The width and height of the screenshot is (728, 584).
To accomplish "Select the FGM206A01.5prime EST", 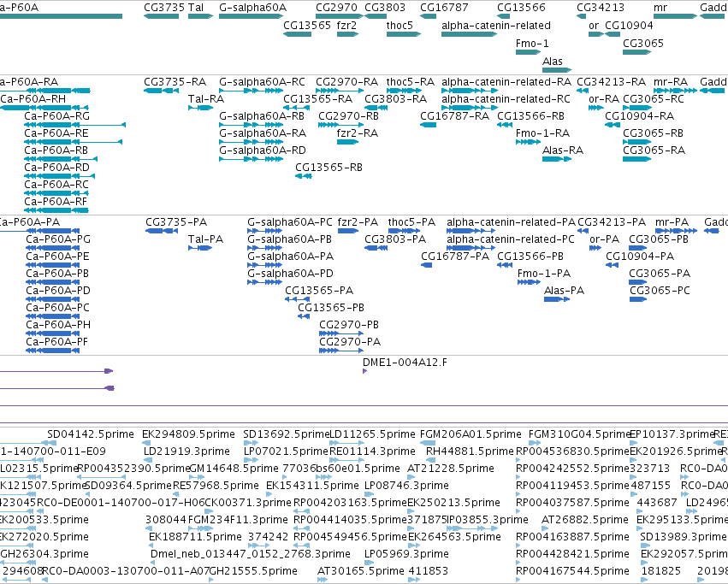I will pos(428,443).
